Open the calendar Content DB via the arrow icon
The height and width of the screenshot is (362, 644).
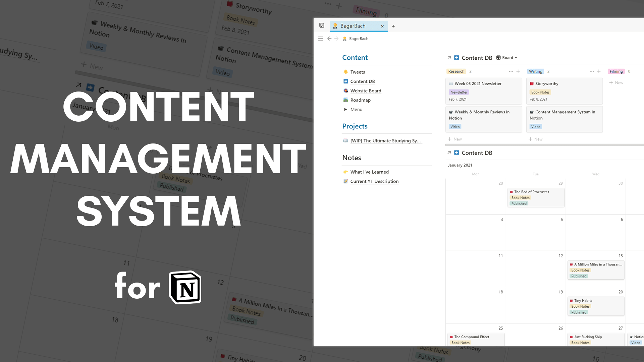[x=449, y=153]
